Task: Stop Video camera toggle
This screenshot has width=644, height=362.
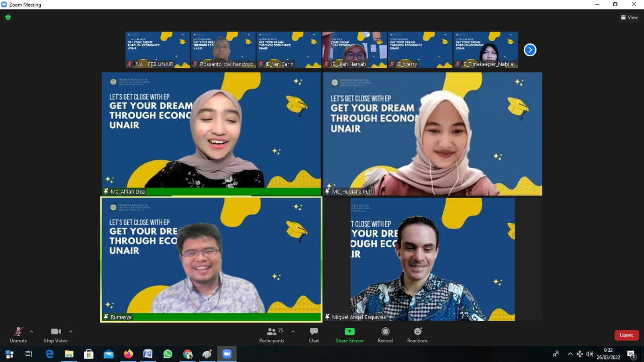Action: pos(55,335)
